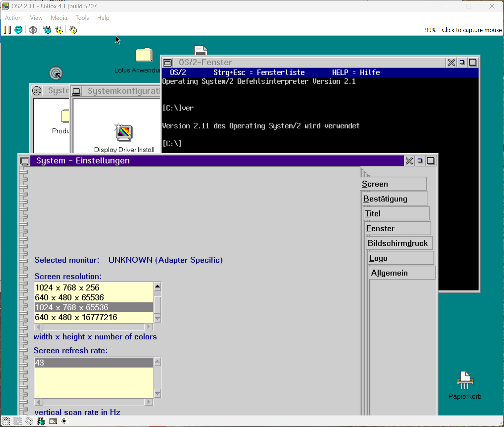Open 86Box settings gears icon
The width and height of the screenshot is (504, 427).
(73, 30)
